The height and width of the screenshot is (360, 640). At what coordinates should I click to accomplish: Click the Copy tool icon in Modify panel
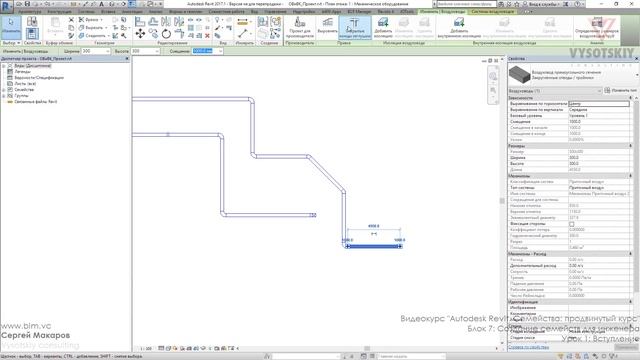pos(153,34)
